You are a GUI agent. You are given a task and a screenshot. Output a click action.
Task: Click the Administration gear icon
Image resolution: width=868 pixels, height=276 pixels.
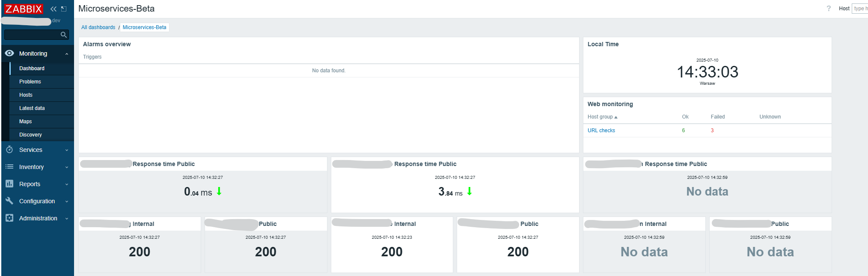tap(9, 218)
